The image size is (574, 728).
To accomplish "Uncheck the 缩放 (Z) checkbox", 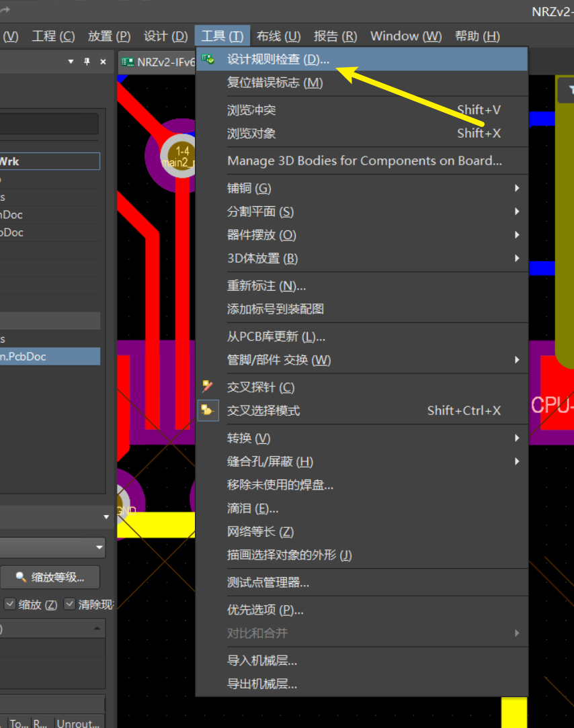I will point(10,604).
